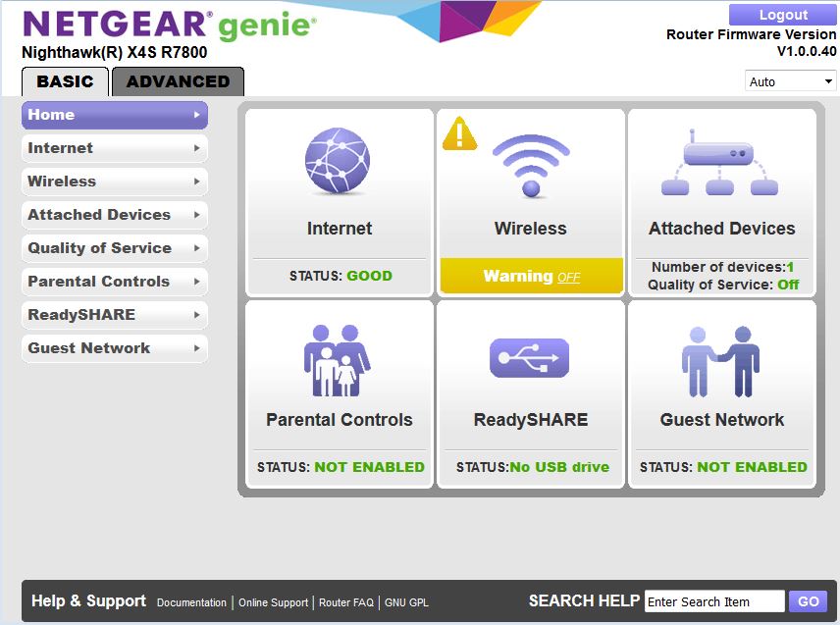Click the NETGEAR genie logo
Screen dimensions: 840x625
170,26
